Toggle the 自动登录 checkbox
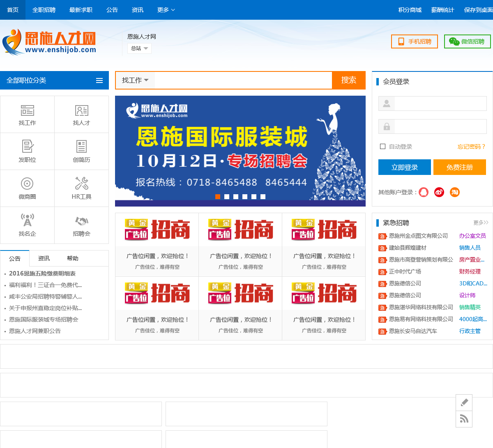The height and width of the screenshot is (448, 493). pos(383,147)
